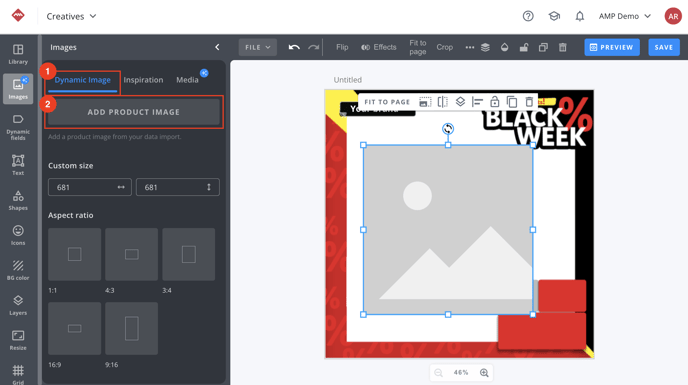Select the 1:1 aspect ratio thumbnail
The width and height of the screenshot is (688, 385).
pos(75,254)
